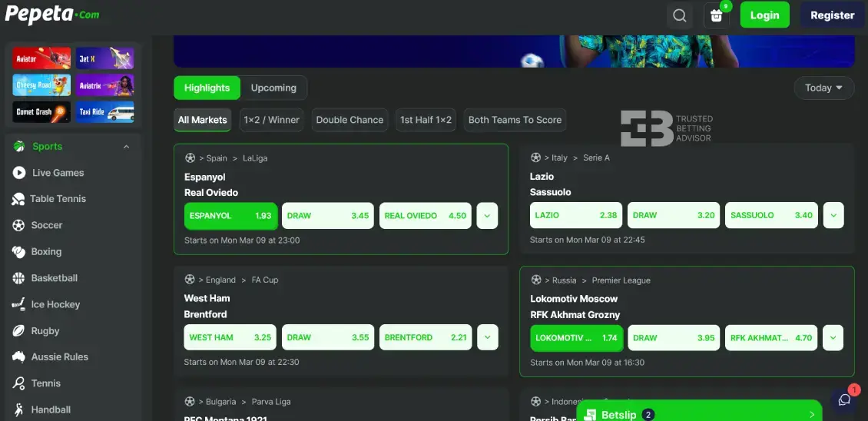
Task: Click soccer icon in Bulgaria Parva Liga card
Action: (189, 401)
